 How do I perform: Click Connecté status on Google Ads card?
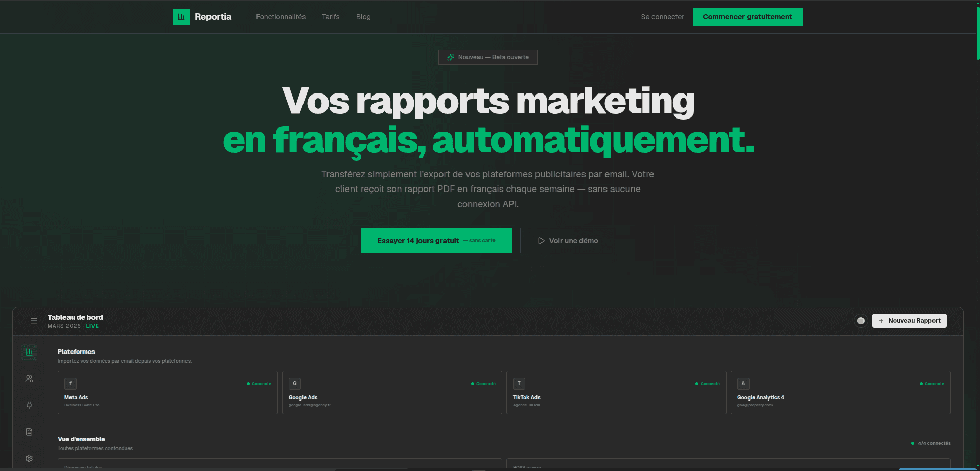483,384
